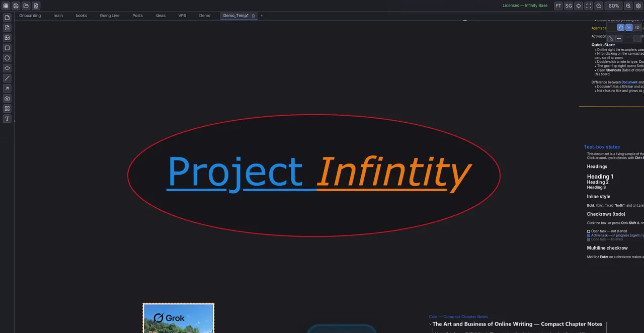Switch to the Onboarding tab
Image resolution: width=644 pixels, height=333 pixels.
pyautogui.click(x=30, y=16)
